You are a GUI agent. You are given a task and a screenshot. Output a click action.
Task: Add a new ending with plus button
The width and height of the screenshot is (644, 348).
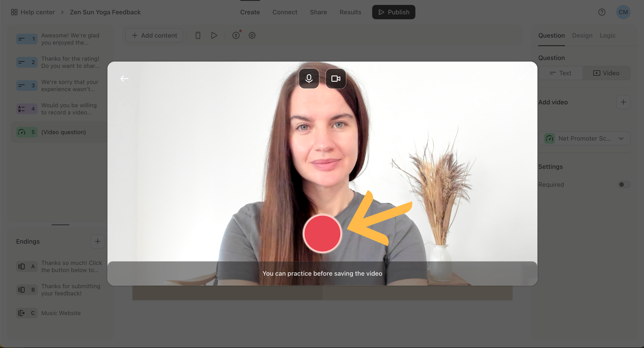tap(97, 241)
